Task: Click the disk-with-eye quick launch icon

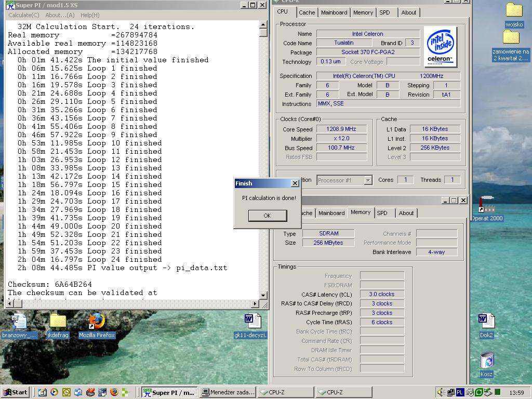Action: point(102,393)
